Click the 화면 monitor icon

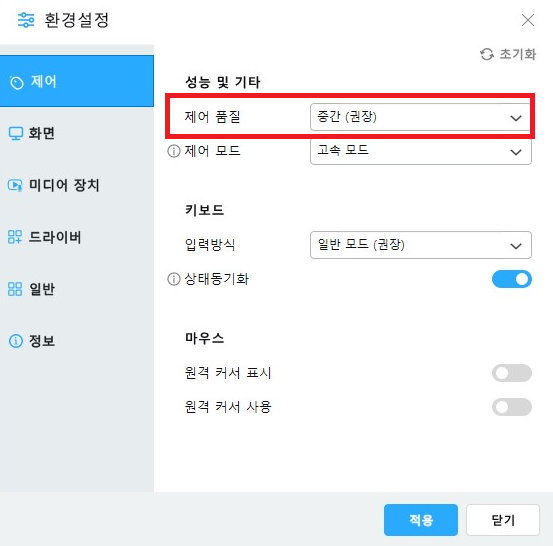[x=16, y=134]
